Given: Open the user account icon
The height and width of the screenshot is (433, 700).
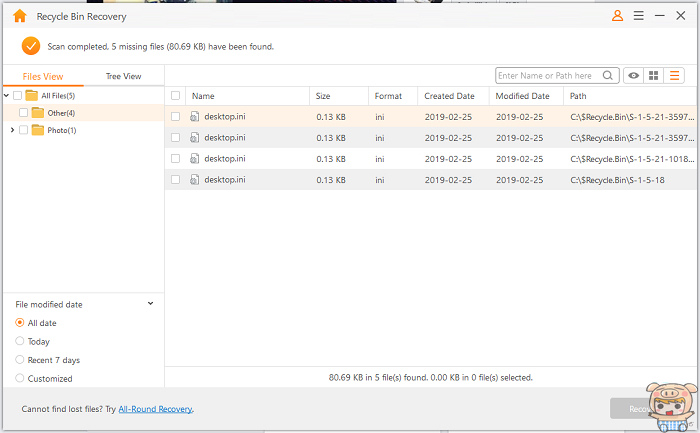Looking at the screenshot, I should click(617, 16).
